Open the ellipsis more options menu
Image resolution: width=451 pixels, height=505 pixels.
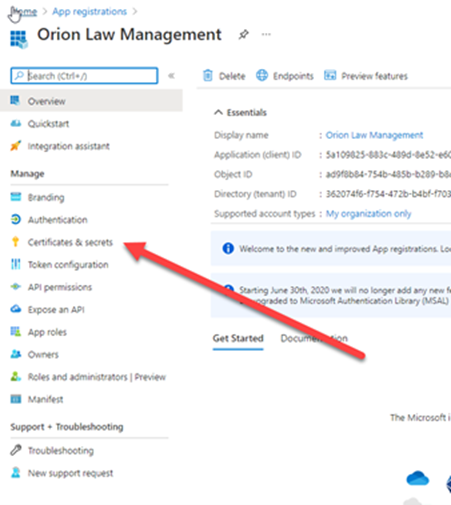coord(266,34)
